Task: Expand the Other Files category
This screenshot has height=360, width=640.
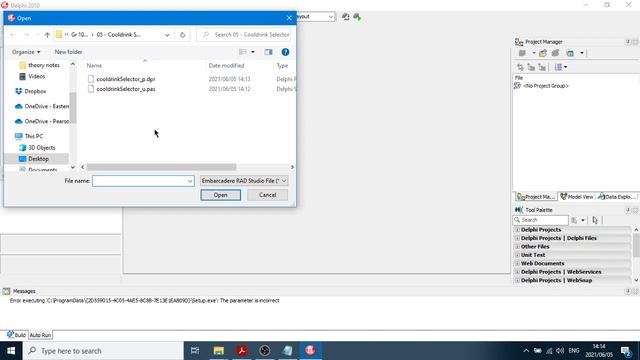Action: click(517, 247)
